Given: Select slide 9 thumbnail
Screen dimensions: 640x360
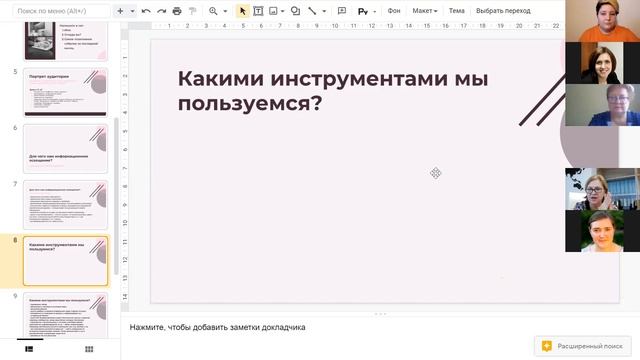Looking at the screenshot, I should pyautogui.click(x=66, y=315).
